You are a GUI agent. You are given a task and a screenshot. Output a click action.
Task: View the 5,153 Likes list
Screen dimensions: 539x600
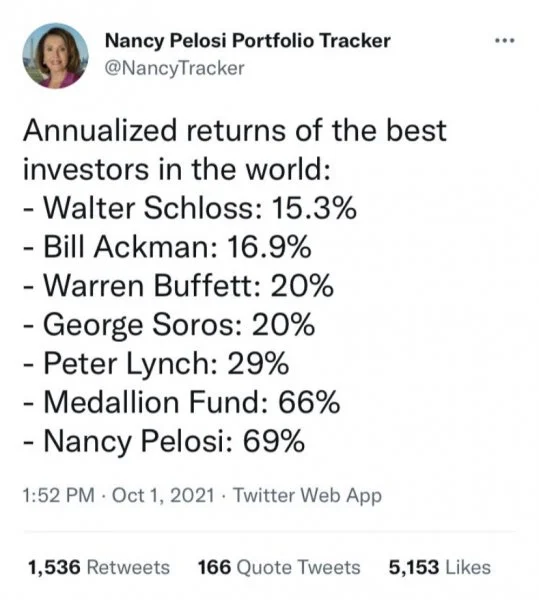pyautogui.click(x=440, y=567)
